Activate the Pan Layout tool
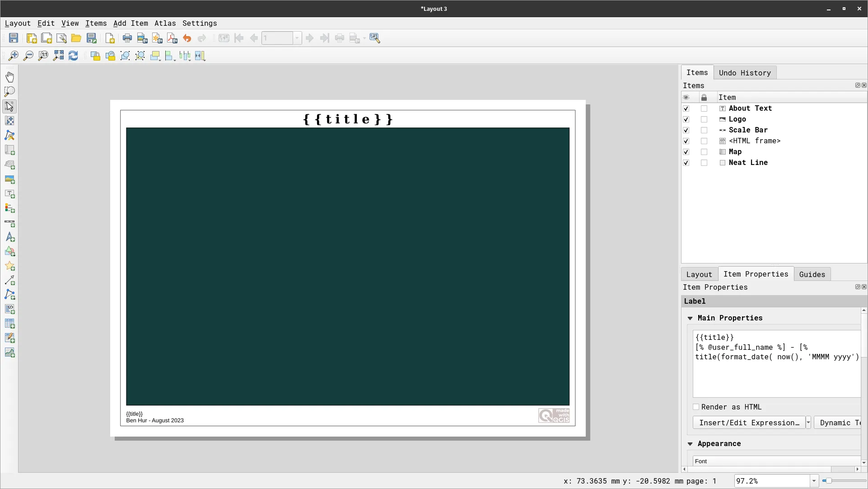 tap(10, 77)
